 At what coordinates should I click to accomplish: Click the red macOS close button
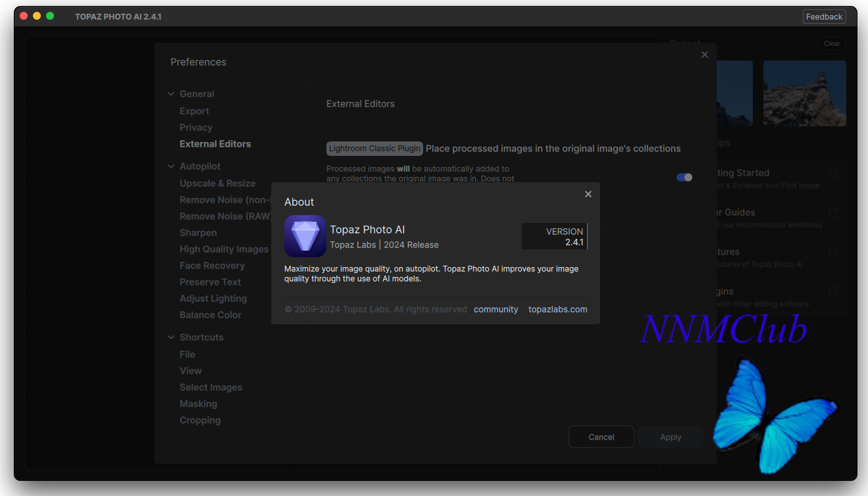(24, 16)
